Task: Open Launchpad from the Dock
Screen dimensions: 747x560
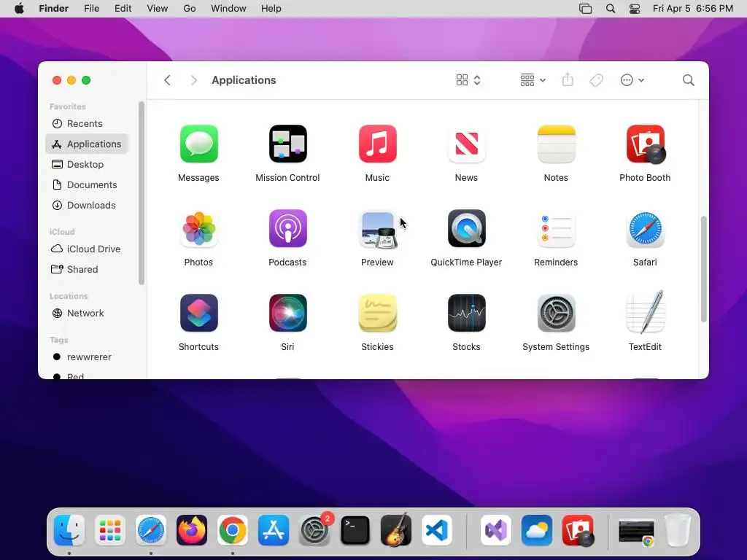Action: pos(110,530)
